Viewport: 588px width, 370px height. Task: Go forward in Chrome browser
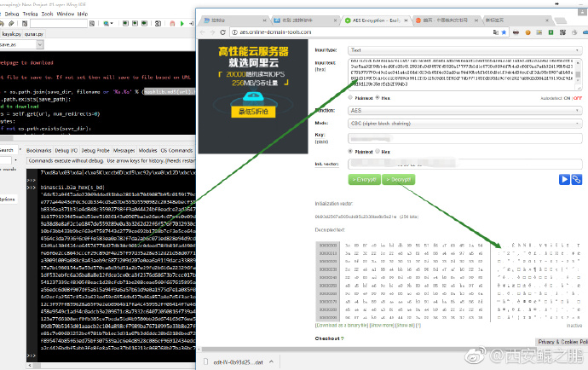[x=212, y=32]
